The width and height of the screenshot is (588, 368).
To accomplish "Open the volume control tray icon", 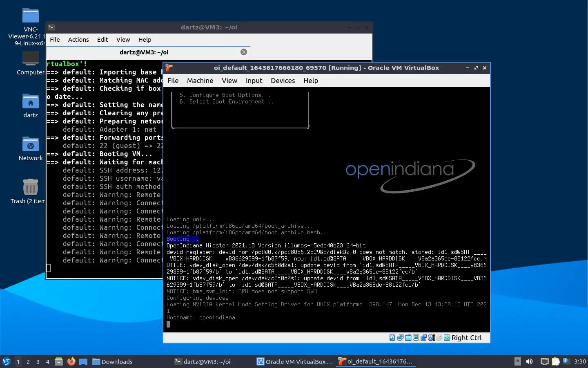I will click(x=530, y=361).
